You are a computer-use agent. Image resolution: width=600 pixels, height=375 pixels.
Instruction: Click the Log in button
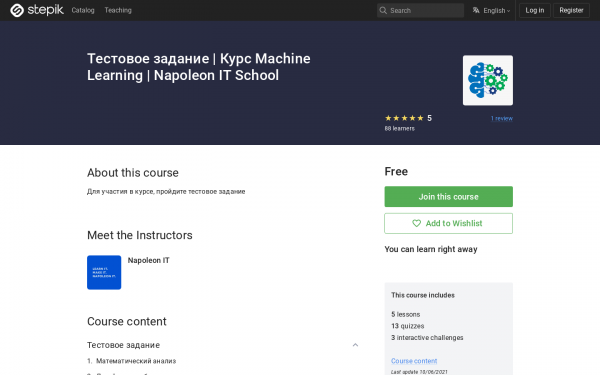535,10
